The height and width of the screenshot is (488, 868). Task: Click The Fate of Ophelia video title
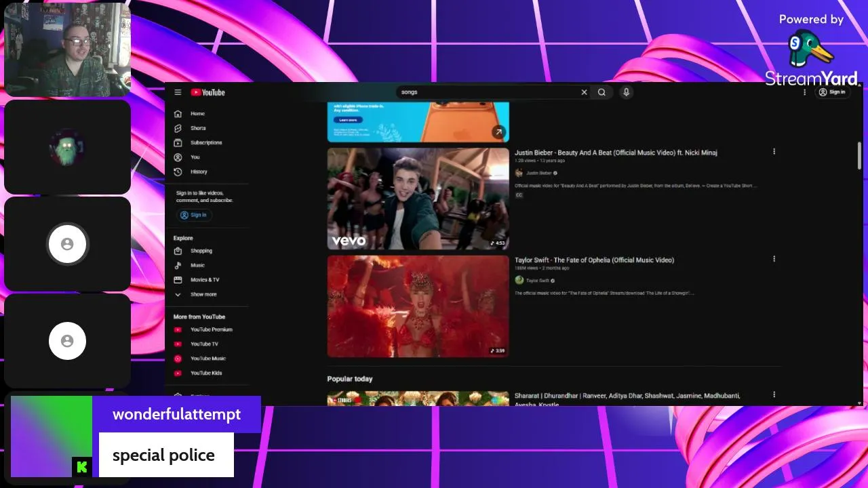click(594, 260)
